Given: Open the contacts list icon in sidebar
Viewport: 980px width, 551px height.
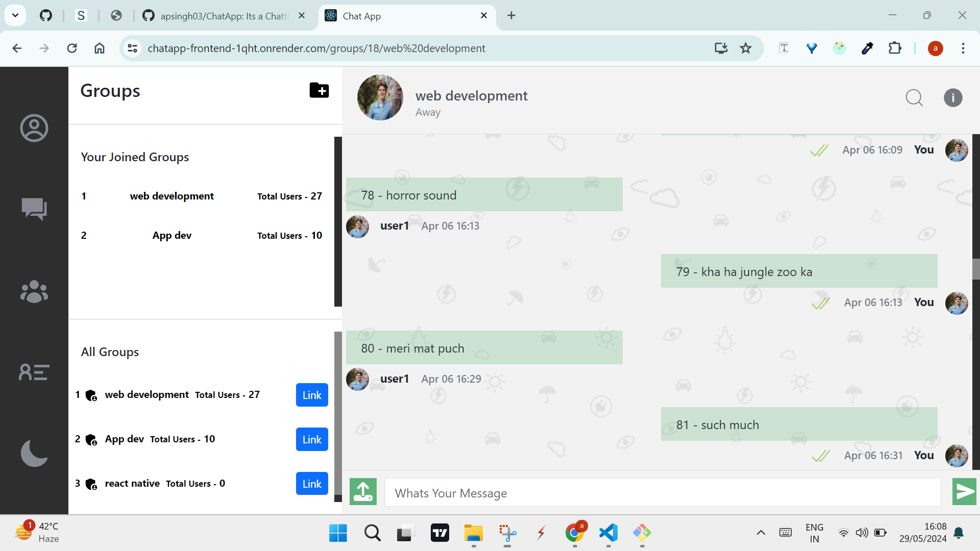Looking at the screenshot, I should click(34, 372).
